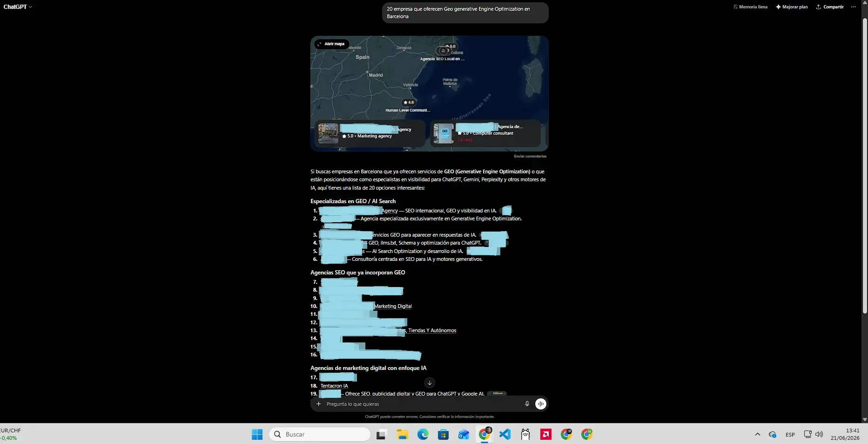Screen dimensions: 868x444
Task: Click the heading 'Agencias SEO que ya incorporan GEO'
Action: pos(358,273)
